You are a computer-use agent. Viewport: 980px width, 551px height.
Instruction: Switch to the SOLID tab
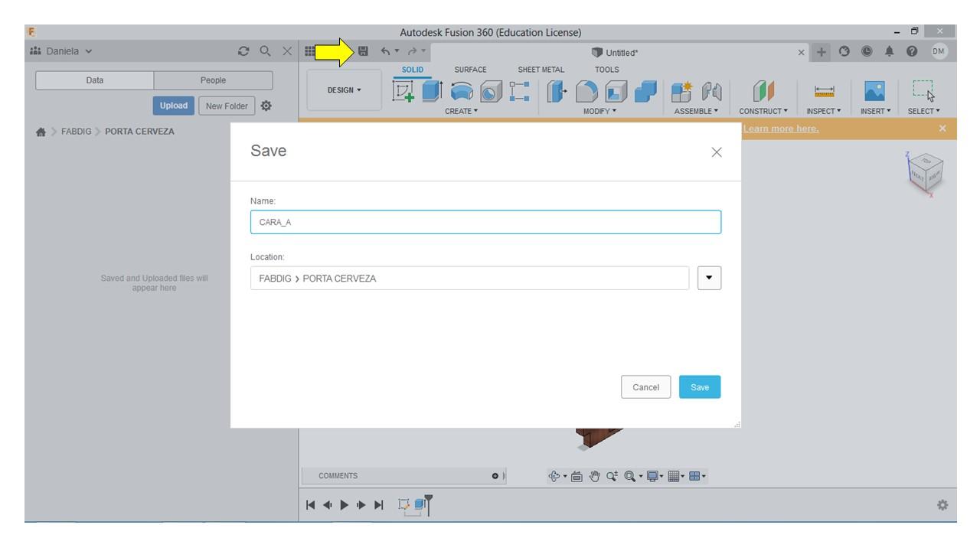click(x=413, y=70)
